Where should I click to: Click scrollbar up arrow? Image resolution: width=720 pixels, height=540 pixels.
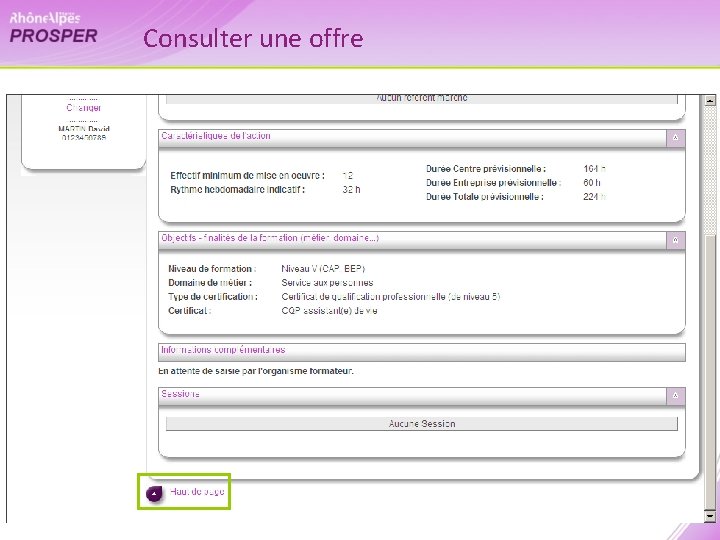pos(710,100)
